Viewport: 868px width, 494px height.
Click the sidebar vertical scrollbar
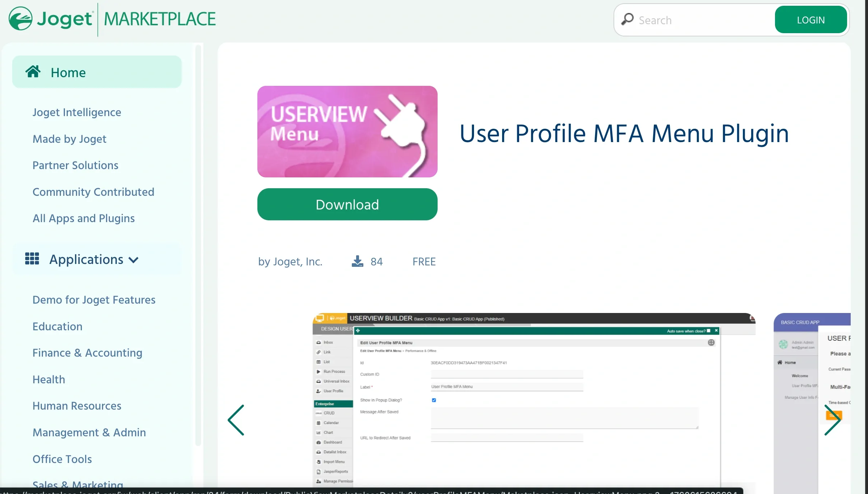pos(198,245)
